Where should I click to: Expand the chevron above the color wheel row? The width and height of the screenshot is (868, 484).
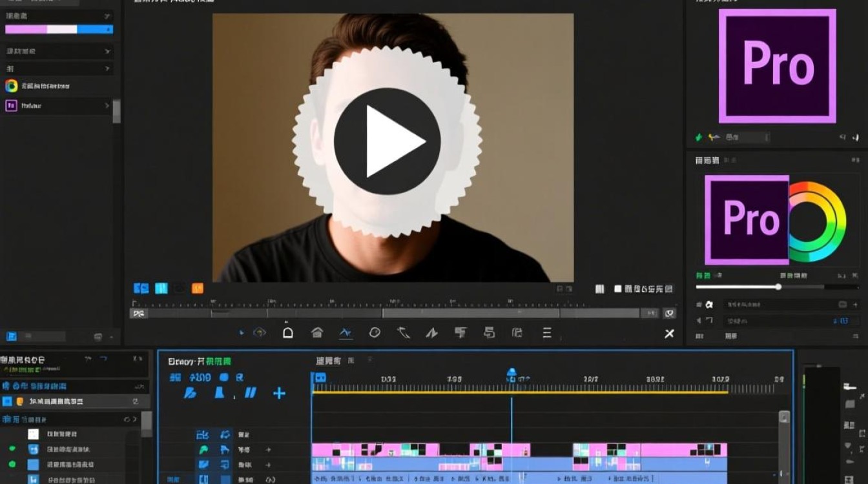point(107,68)
